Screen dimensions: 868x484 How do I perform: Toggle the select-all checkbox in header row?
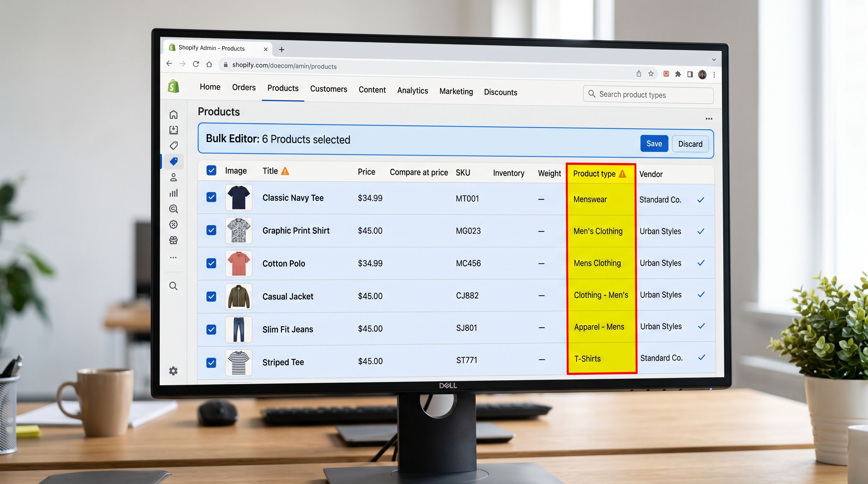pos(211,170)
